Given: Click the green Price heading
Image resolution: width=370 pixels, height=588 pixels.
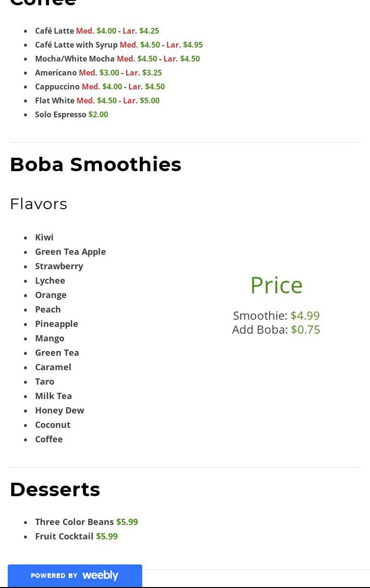Looking at the screenshot, I should 276,285.
